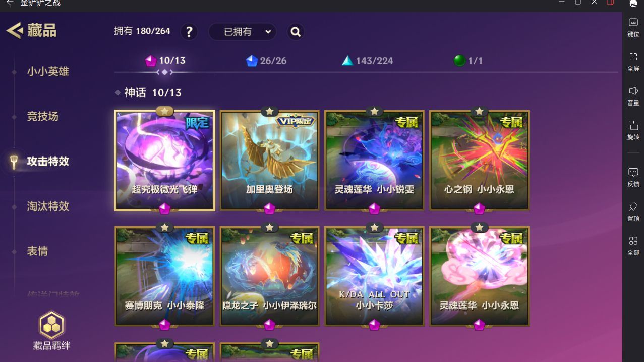Click the magnifying glass search icon
Image resolution: width=644 pixels, height=362 pixels.
(296, 32)
